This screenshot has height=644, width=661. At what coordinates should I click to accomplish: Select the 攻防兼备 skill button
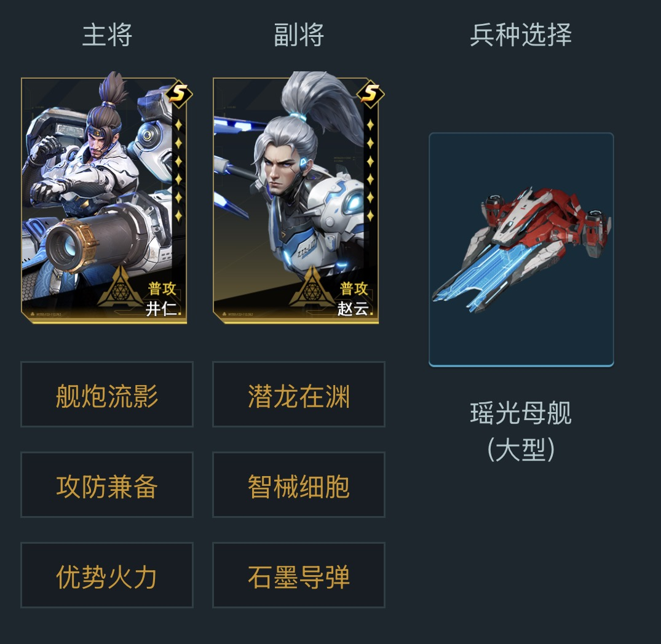pos(107,485)
